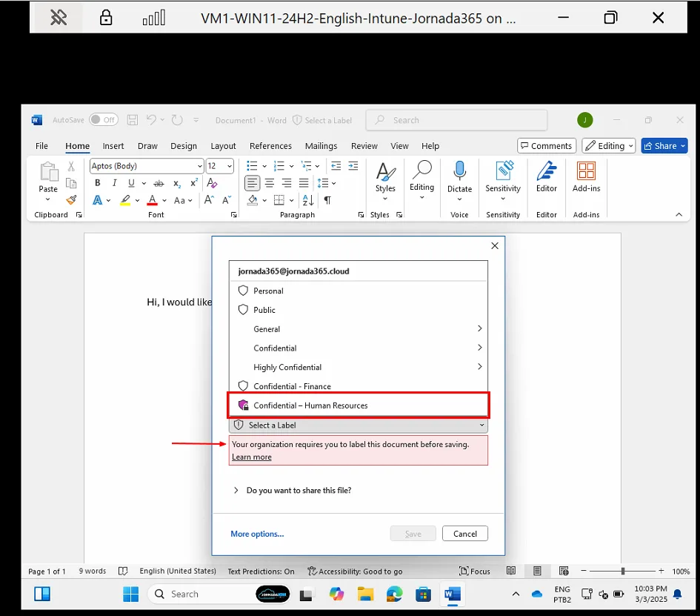Toggle Italic formatting in the ribbon

tap(114, 182)
